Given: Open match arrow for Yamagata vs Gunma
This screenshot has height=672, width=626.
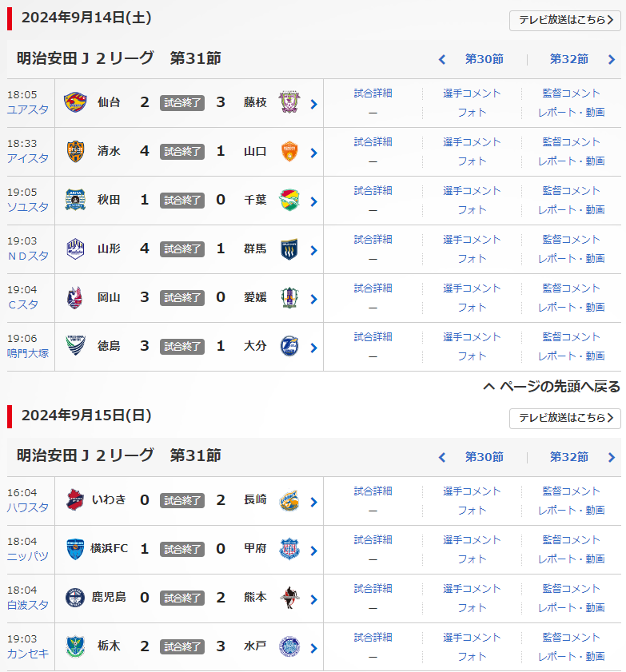Looking at the screenshot, I should click(x=313, y=250).
